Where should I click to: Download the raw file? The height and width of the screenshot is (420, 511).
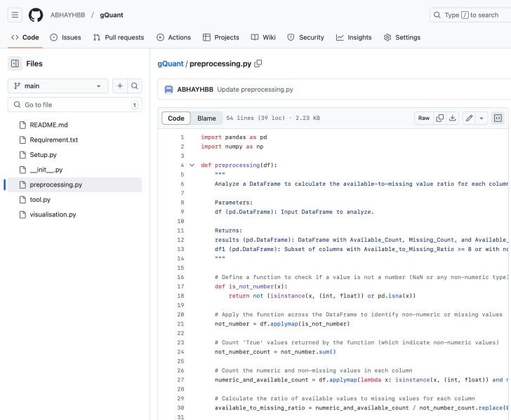[453, 118]
